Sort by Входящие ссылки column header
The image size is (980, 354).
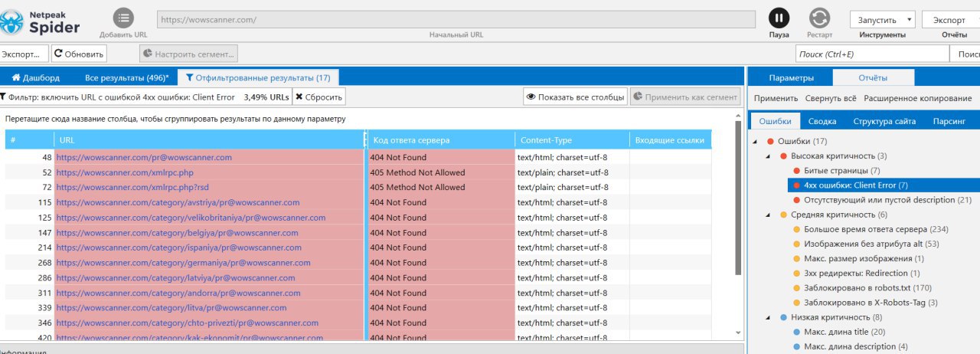(670, 140)
